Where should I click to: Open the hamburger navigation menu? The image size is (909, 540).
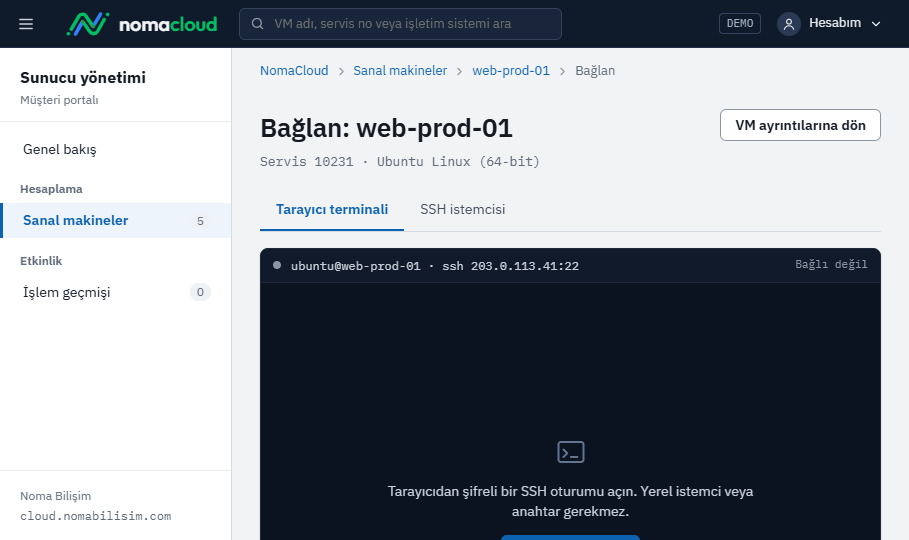(x=26, y=24)
